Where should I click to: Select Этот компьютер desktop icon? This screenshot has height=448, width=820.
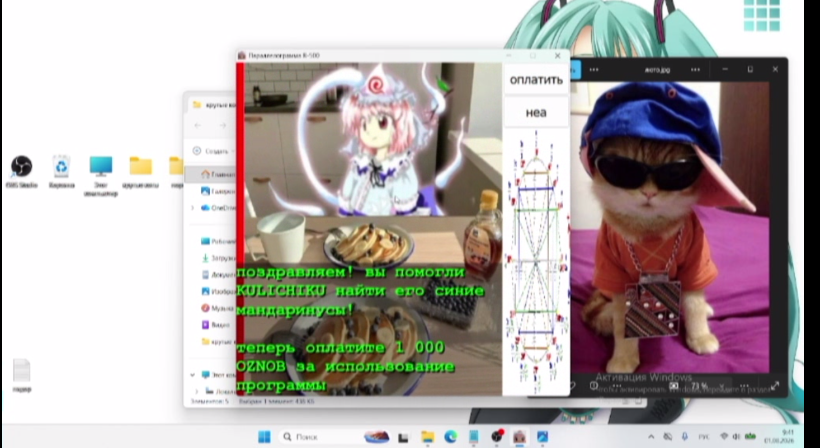pos(100,176)
